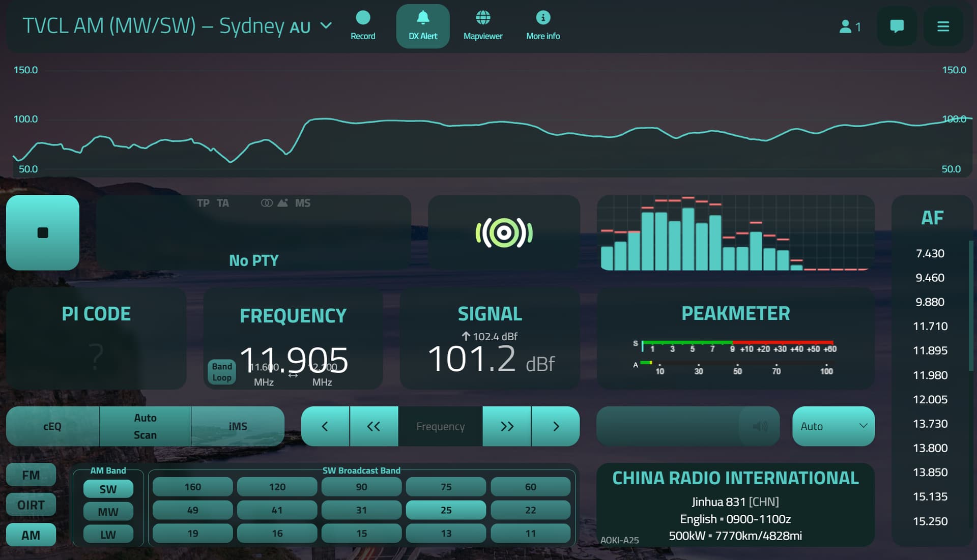Image resolution: width=977 pixels, height=560 pixels.
Task: Toggle the Band Loop option
Action: pyautogui.click(x=222, y=372)
